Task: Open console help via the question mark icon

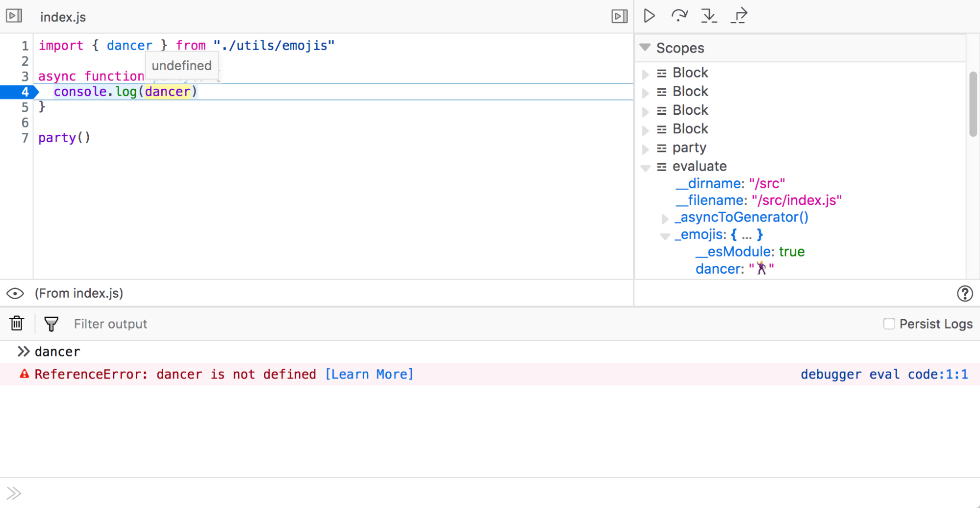Action: (x=965, y=293)
